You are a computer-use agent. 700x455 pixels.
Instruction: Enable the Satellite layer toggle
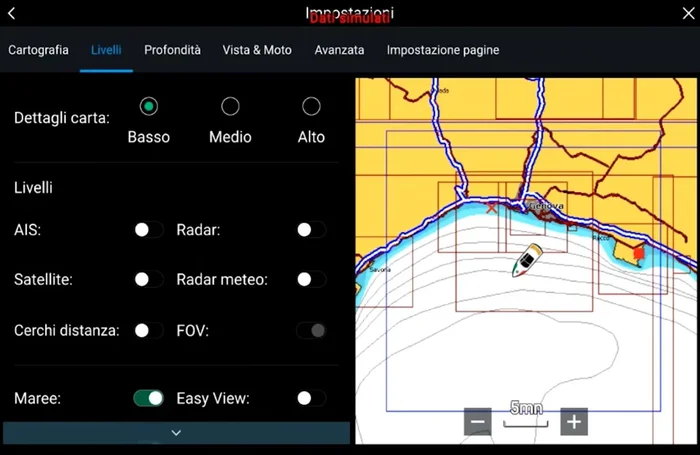click(x=149, y=280)
